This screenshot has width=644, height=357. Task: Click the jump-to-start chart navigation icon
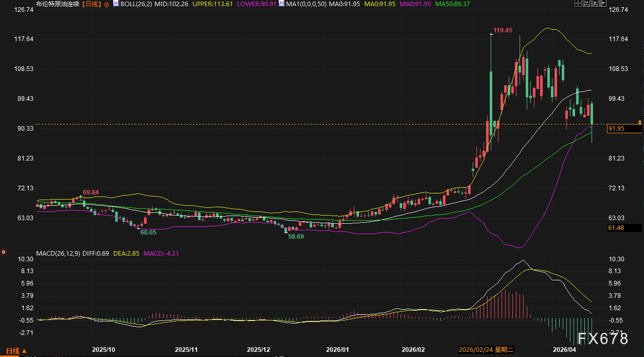587,4
